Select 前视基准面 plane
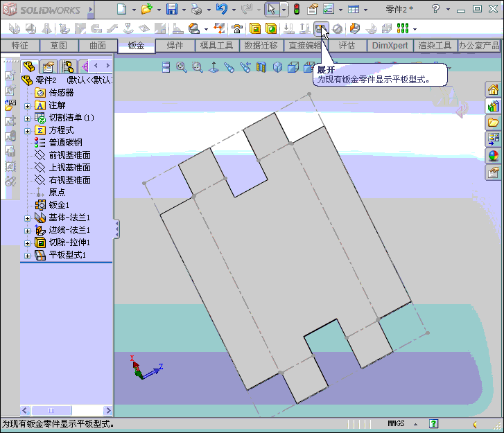 pyautogui.click(x=62, y=154)
